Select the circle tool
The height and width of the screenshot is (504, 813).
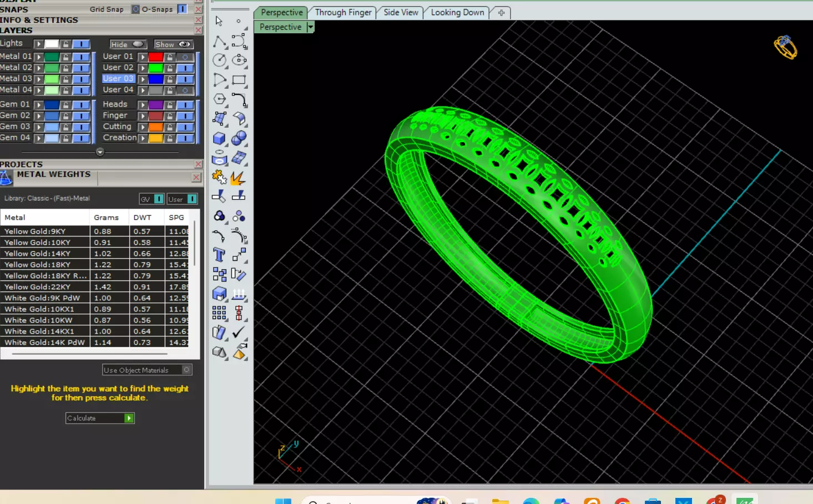click(219, 60)
